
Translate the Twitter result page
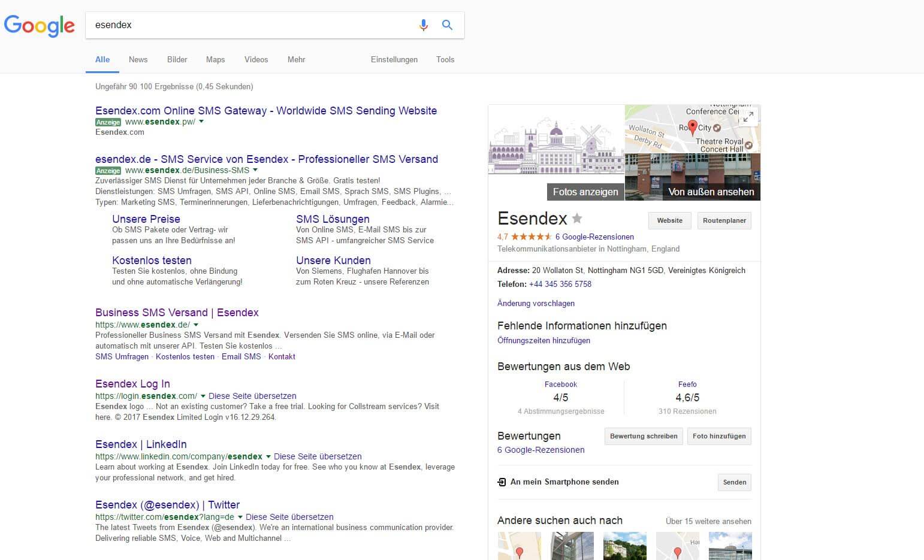click(289, 517)
